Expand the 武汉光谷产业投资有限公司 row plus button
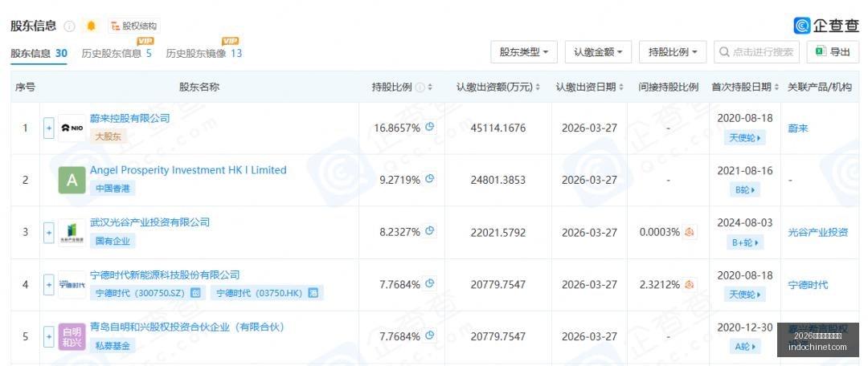Image resolution: width=868 pixels, height=366 pixels. pos(49,232)
